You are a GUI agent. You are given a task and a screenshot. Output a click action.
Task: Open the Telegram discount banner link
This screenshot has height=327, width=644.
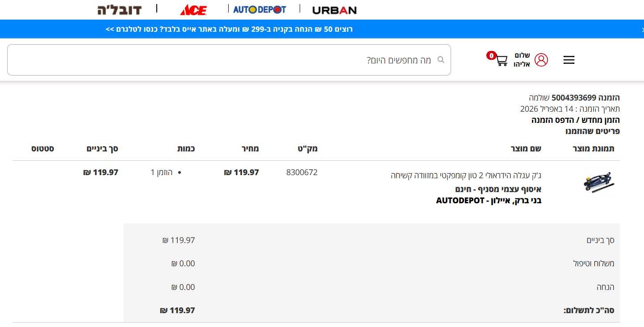click(229, 29)
